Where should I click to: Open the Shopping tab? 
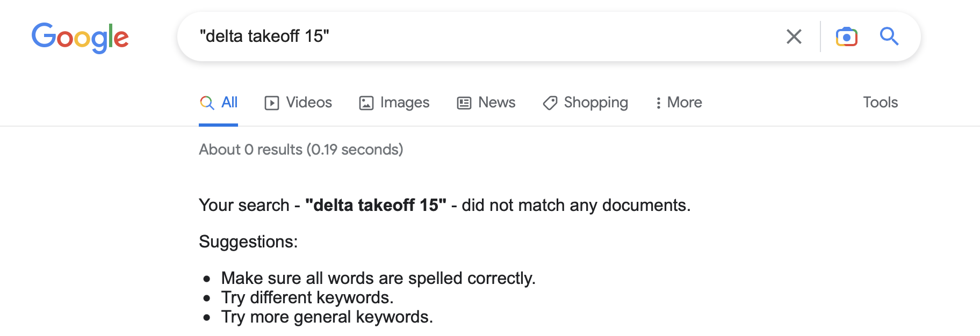point(596,103)
